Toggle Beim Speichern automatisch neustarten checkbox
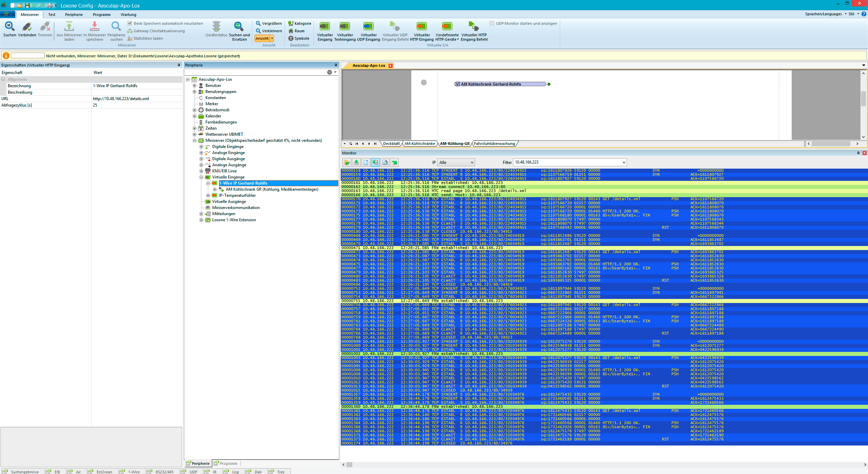This screenshot has height=474, width=868. pos(130,23)
